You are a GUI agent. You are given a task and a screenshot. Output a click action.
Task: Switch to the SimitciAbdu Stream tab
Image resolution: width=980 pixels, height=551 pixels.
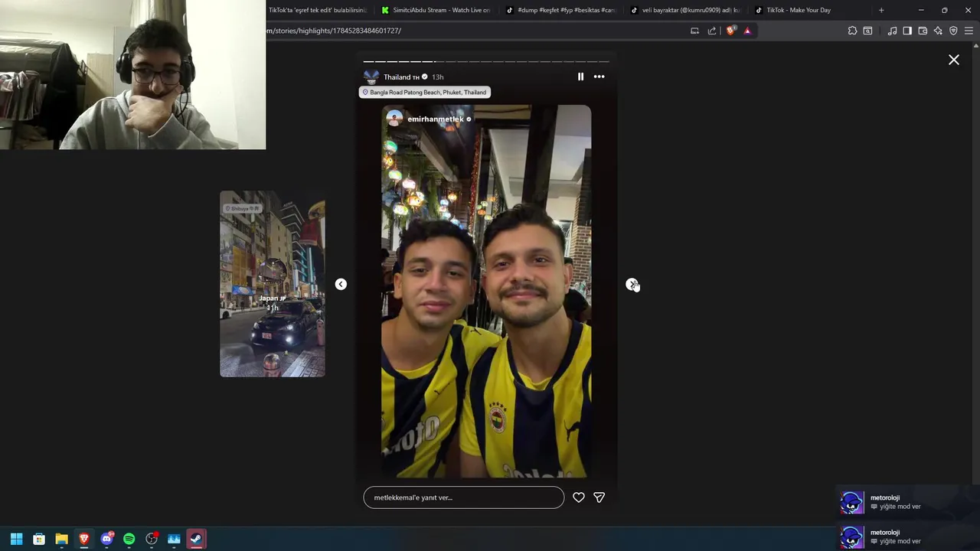pos(436,10)
